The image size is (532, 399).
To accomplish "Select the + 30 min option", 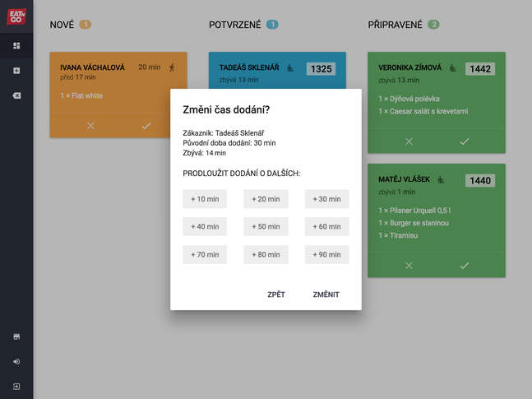I will pos(326,199).
